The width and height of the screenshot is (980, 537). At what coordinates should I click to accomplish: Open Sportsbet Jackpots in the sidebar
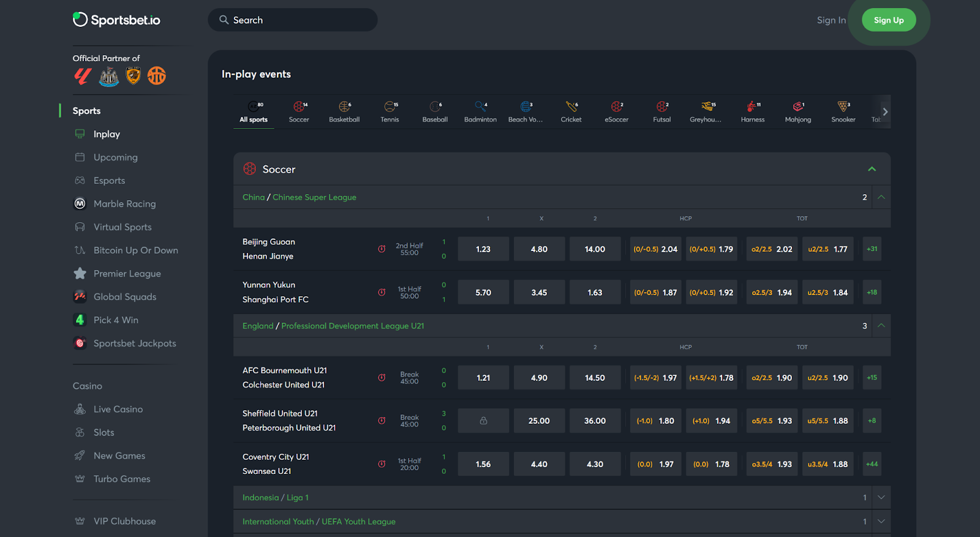[134, 344]
